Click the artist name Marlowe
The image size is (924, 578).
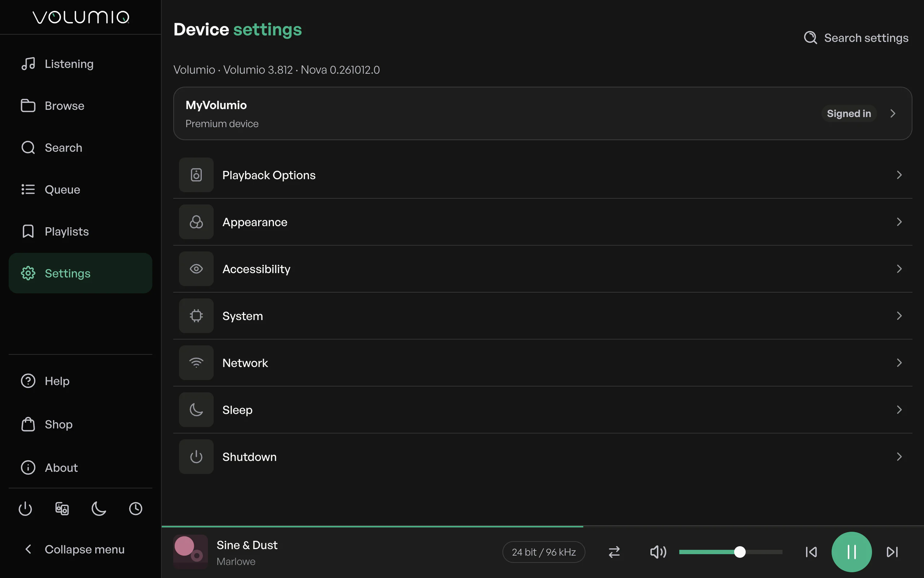(236, 561)
